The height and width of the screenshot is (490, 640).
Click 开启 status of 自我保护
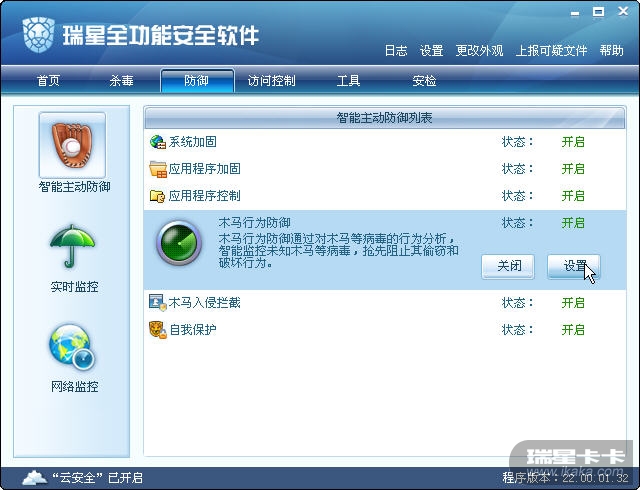[x=573, y=330]
